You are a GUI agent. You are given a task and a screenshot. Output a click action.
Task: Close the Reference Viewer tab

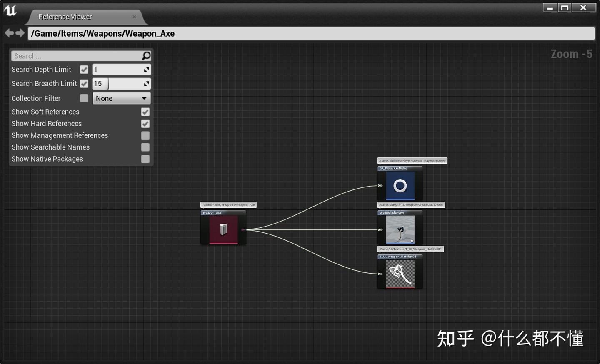[x=134, y=17]
